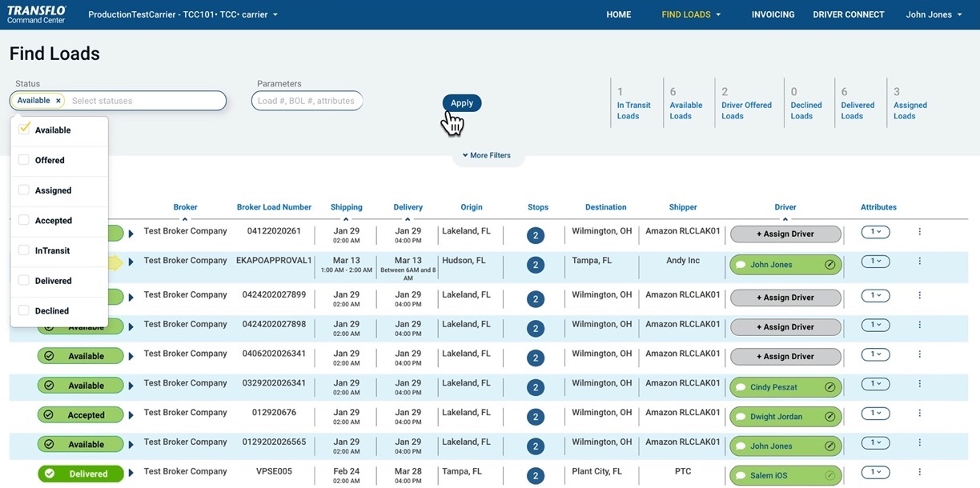Enable the InTransit status filter
Screen dimensions: 980x488
[x=22, y=250]
